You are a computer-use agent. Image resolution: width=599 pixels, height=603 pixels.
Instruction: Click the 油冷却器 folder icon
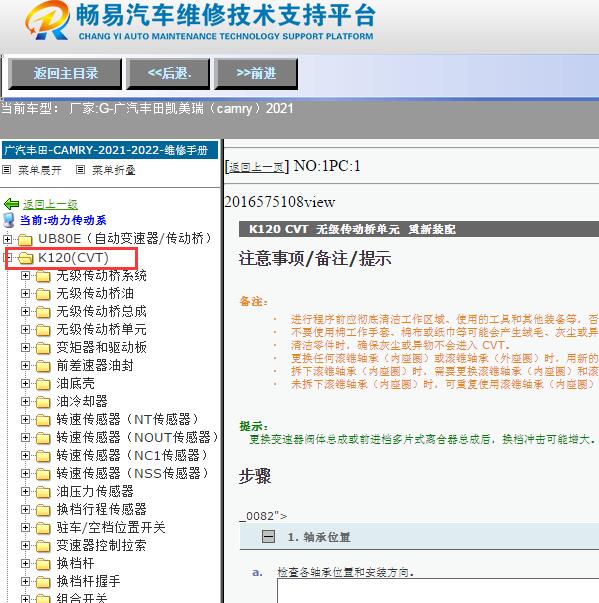43,402
